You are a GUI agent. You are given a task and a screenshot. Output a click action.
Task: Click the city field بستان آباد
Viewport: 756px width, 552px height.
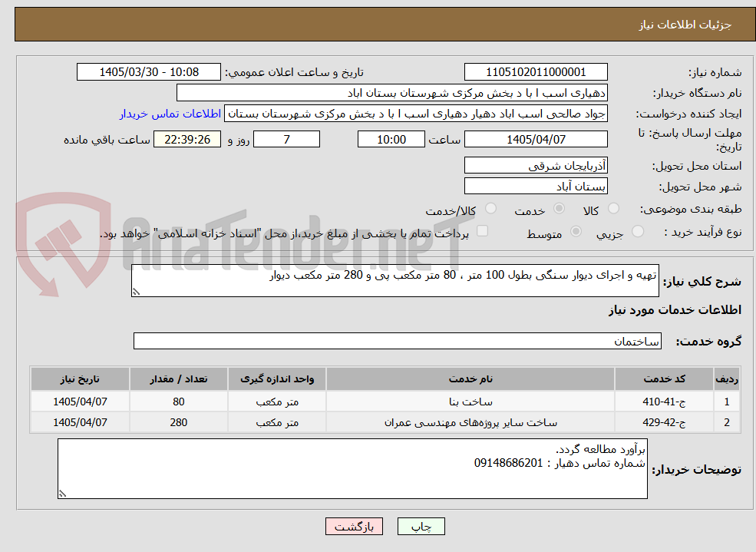tap(536, 186)
